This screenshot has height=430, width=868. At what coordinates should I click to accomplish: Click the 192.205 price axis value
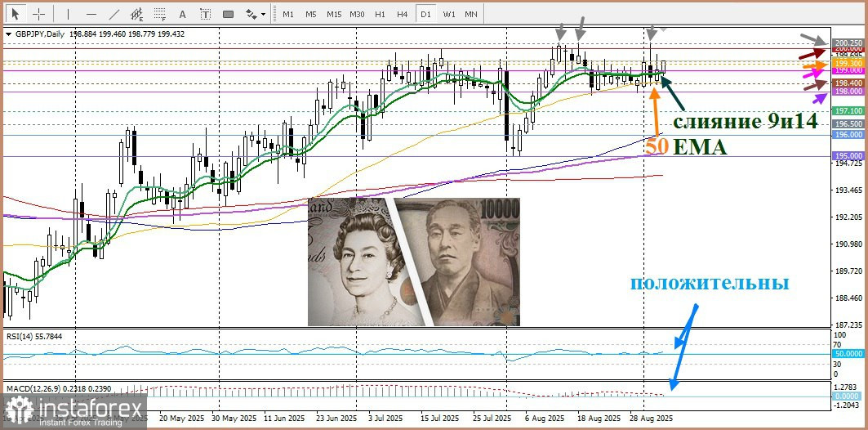848,217
